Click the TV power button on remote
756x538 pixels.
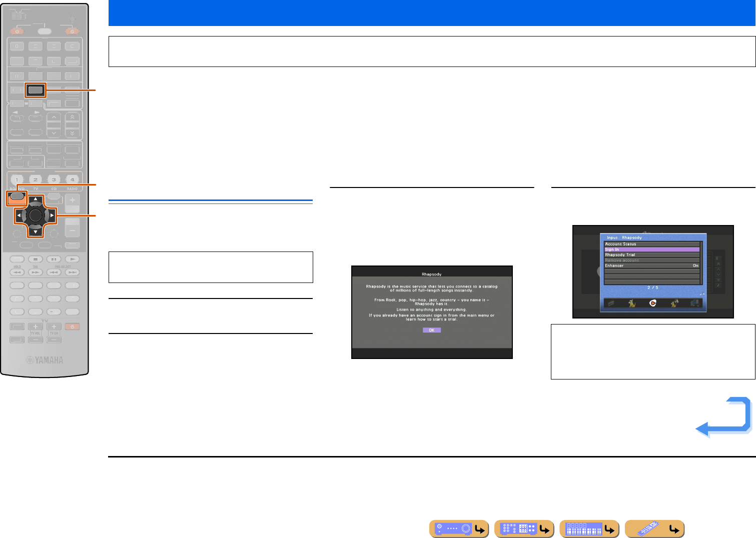pyautogui.click(x=72, y=326)
